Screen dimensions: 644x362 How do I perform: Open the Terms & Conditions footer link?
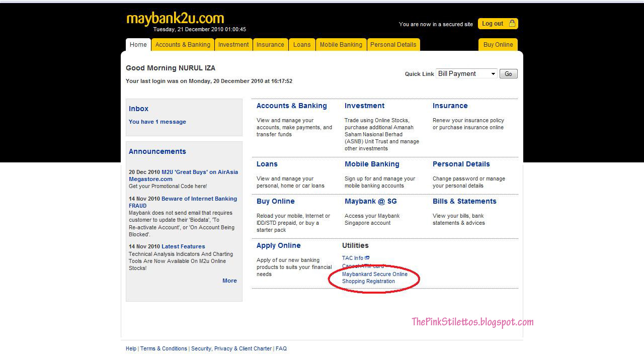[164, 348]
